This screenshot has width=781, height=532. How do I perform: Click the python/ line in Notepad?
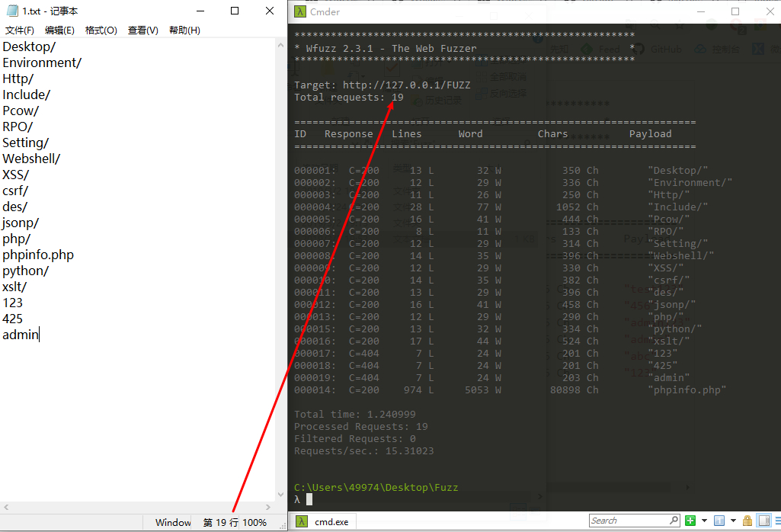(x=25, y=271)
